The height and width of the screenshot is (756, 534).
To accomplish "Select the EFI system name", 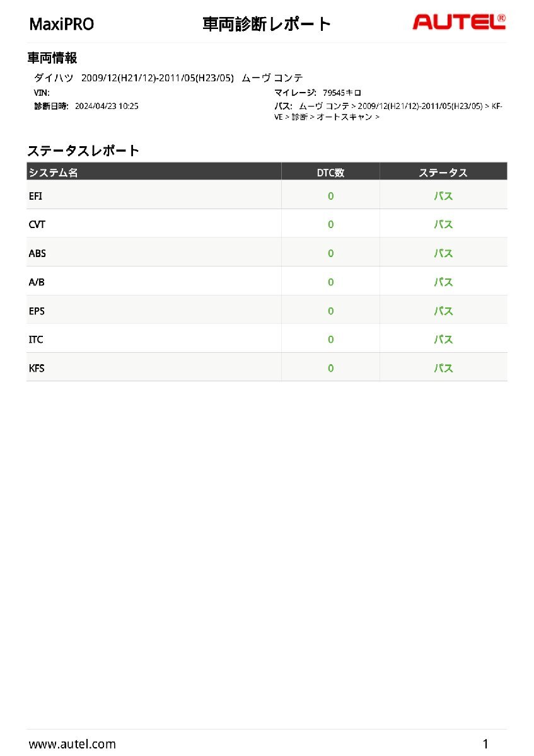I will 36,196.
